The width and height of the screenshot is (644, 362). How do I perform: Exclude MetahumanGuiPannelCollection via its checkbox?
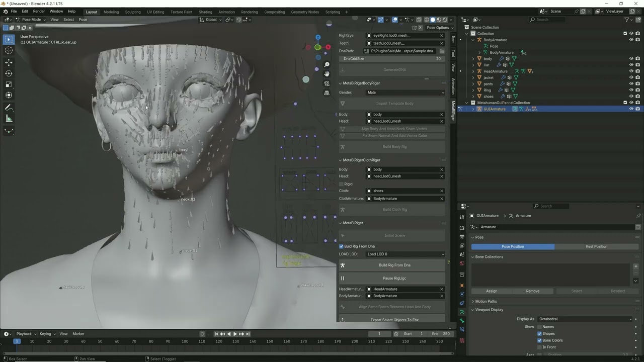(625, 103)
